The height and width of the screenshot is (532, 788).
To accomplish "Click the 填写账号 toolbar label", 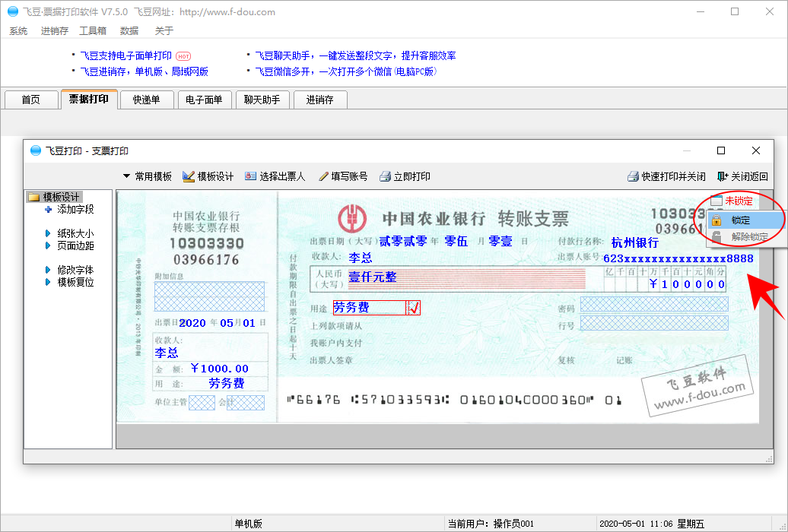I will tap(349, 176).
